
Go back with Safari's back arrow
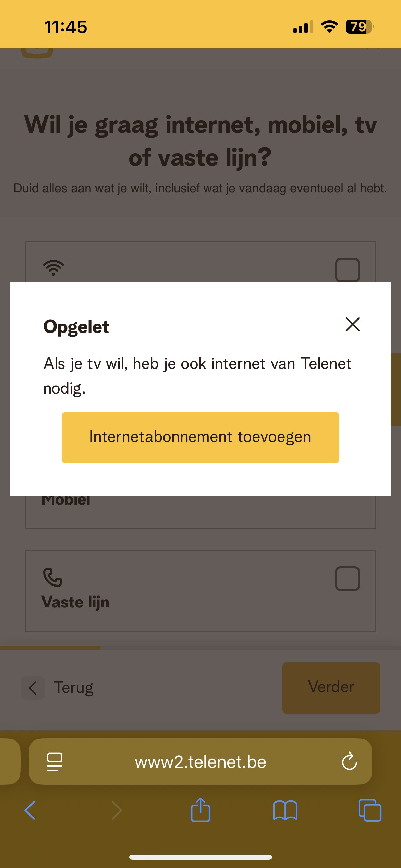coord(30,810)
